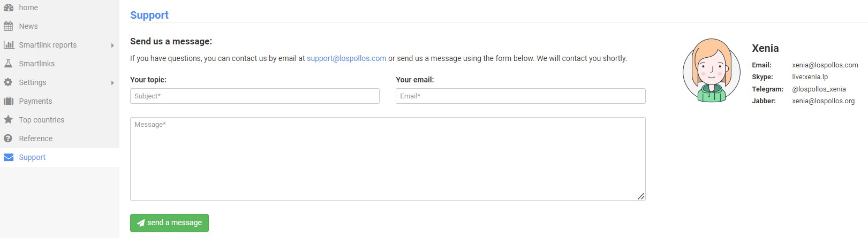The image size is (868, 238).
Task: Click inside the Message text area
Action: coord(387,159)
